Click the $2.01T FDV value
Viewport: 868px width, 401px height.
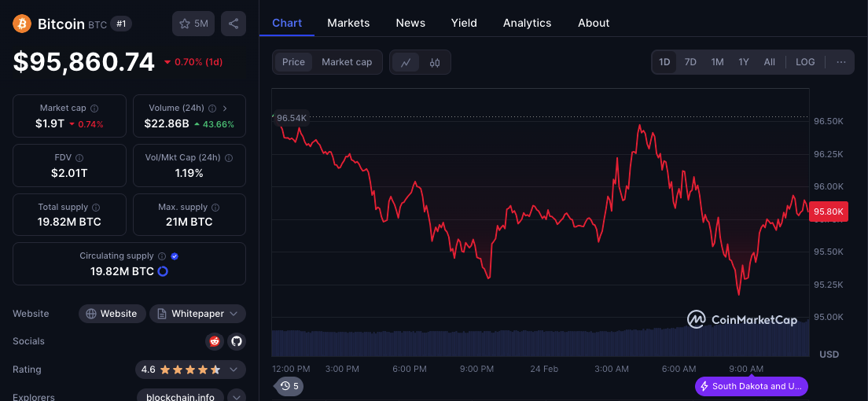[69, 173]
